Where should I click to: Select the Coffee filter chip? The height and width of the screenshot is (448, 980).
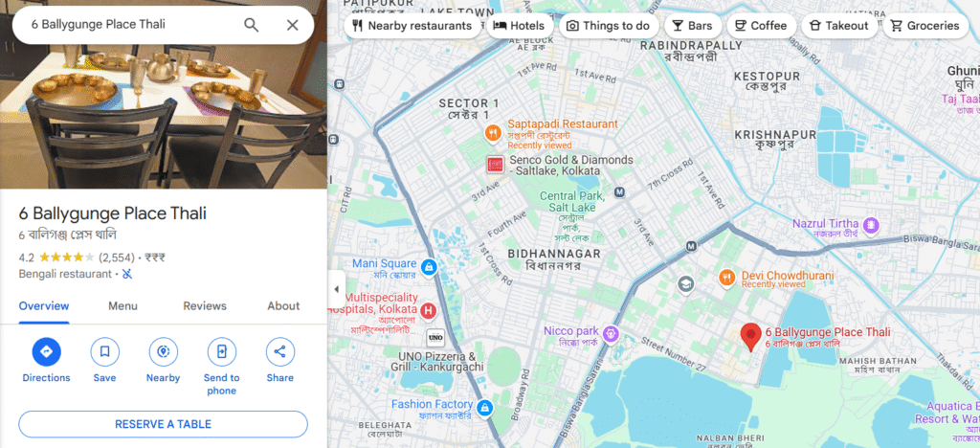(x=761, y=26)
